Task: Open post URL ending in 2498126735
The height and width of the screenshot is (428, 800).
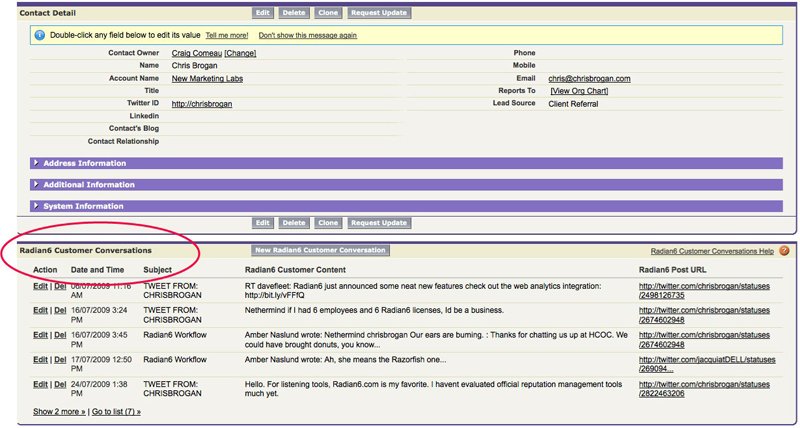Action: (704, 291)
